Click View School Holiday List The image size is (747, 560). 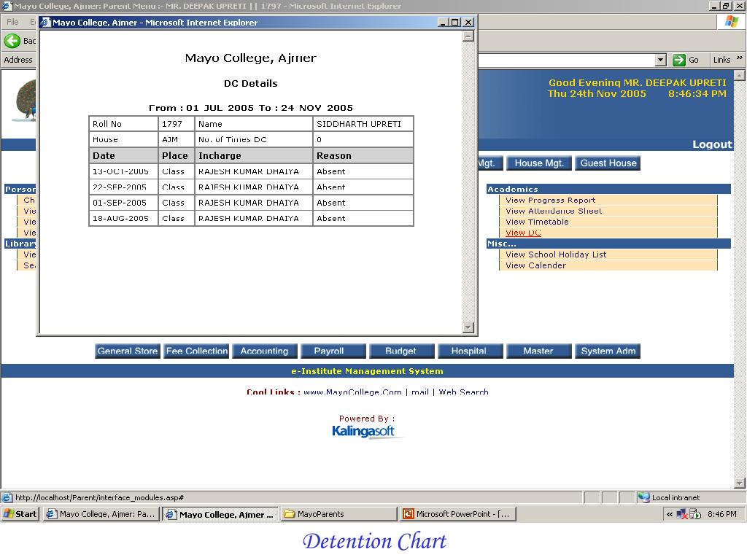(556, 254)
